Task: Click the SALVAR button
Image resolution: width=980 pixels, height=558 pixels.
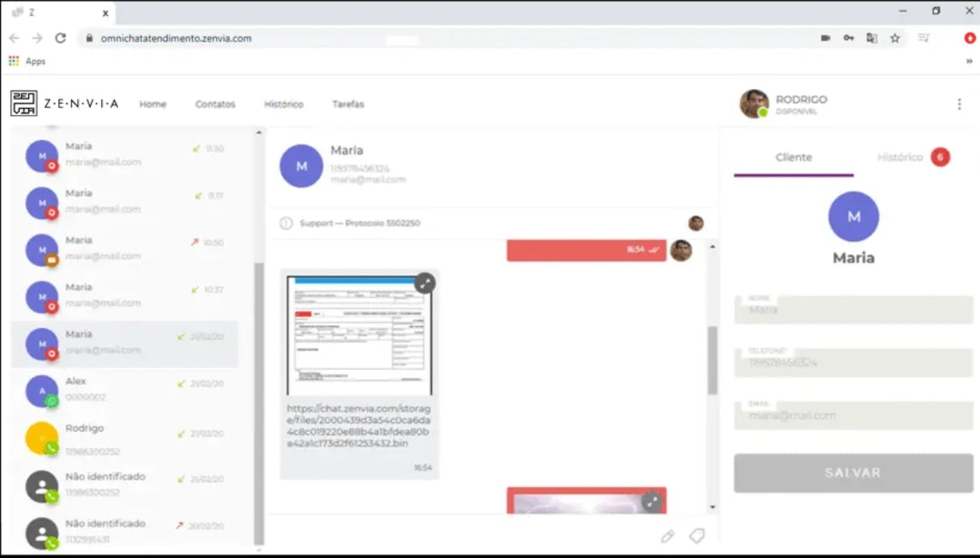Action: tap(853, 472)
